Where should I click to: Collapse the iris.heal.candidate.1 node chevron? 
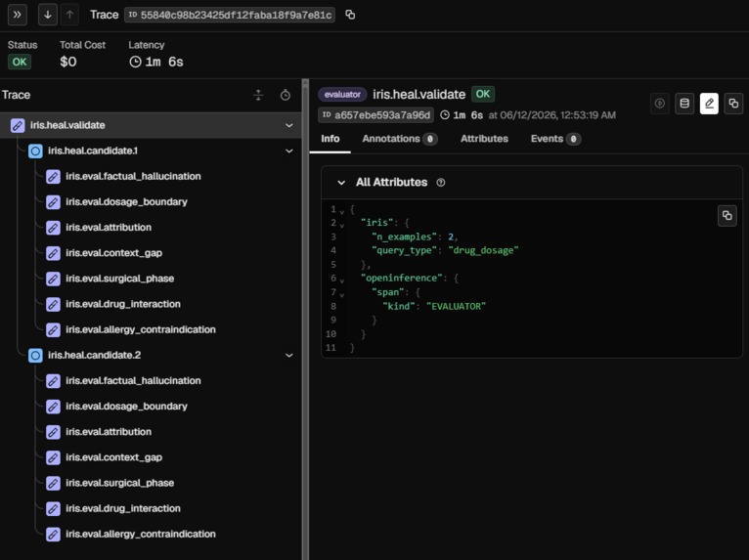click(x=289, y=151)
